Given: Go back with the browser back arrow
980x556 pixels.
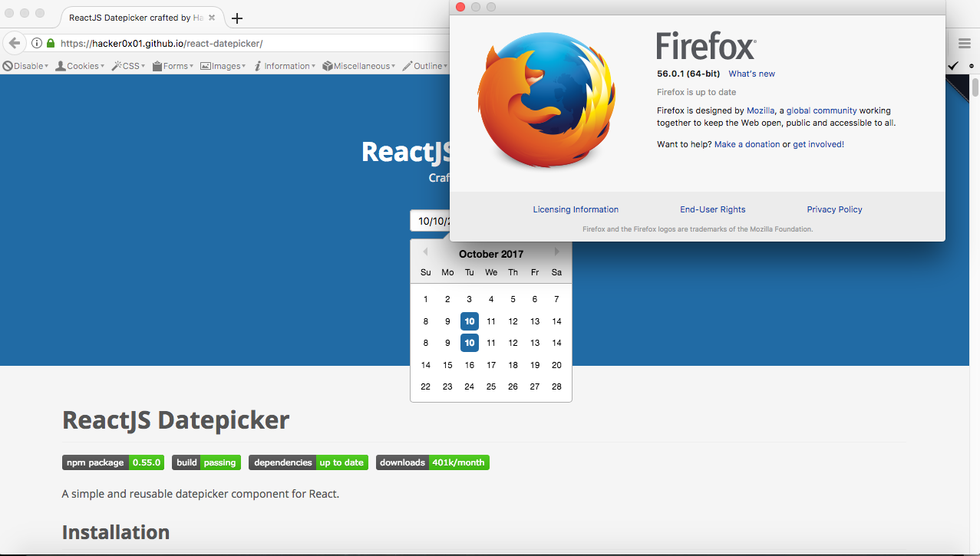Looking at the screenshot, I should coord(14,43).
